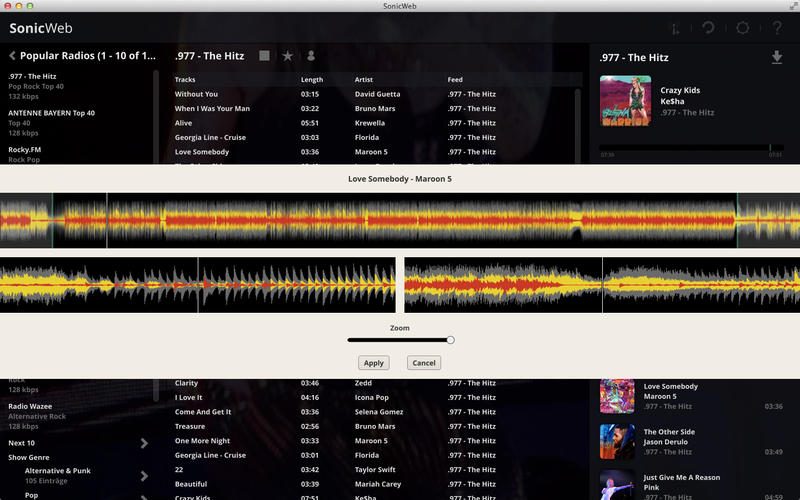Image resolution: width=800 pixels, height=500 pixels.
Task: Select Radio Wazee station in sidebar
Action: 31,406
